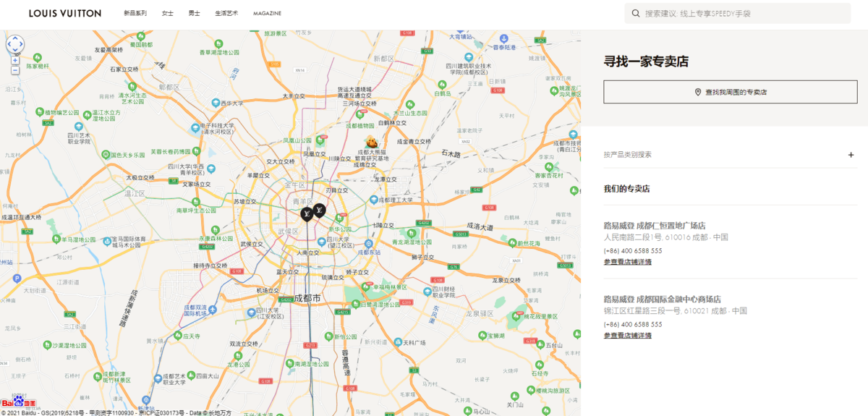Pan the map right with the arrow control
Screen dimensions: 868x416
(22, 44)
